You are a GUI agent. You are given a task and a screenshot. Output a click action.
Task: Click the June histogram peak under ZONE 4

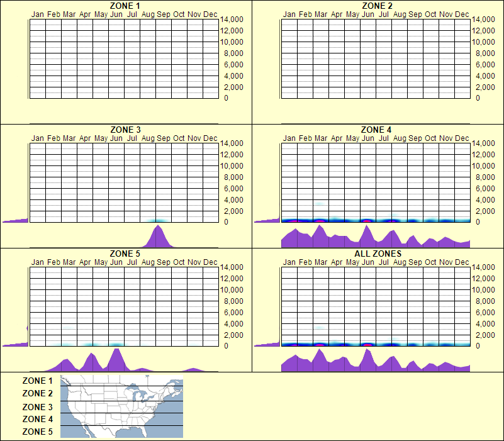tap(367, 236)
